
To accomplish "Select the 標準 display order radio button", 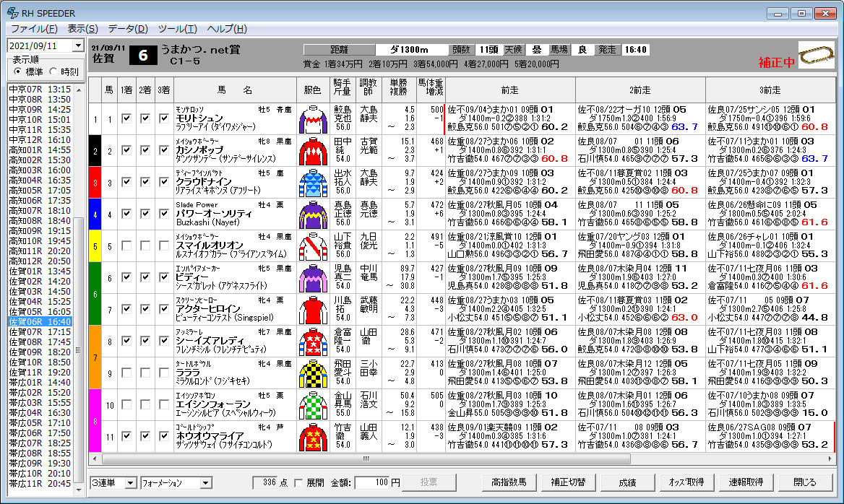I will click(x=18, y=71).
